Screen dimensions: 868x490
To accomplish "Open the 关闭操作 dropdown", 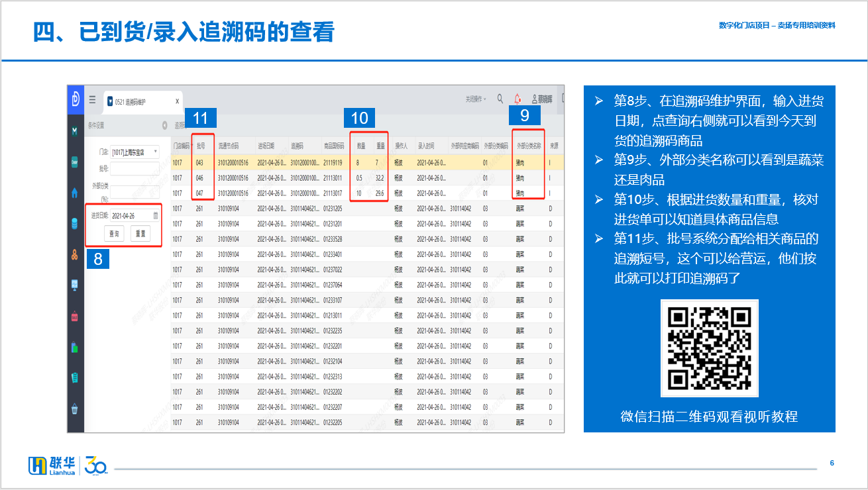I will pyautogui.click(x=475, y=99).
